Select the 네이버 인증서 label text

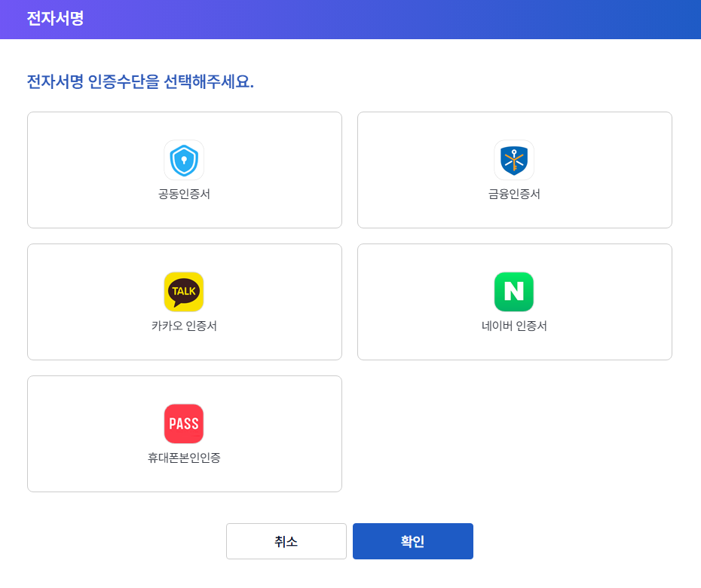(514, 326)
